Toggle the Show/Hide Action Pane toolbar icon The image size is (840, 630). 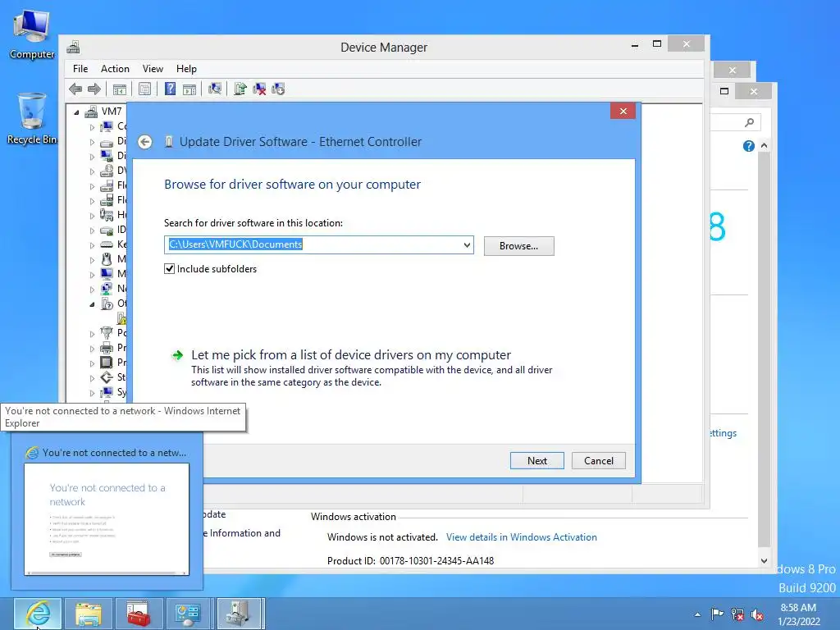[x=189, y=89]
